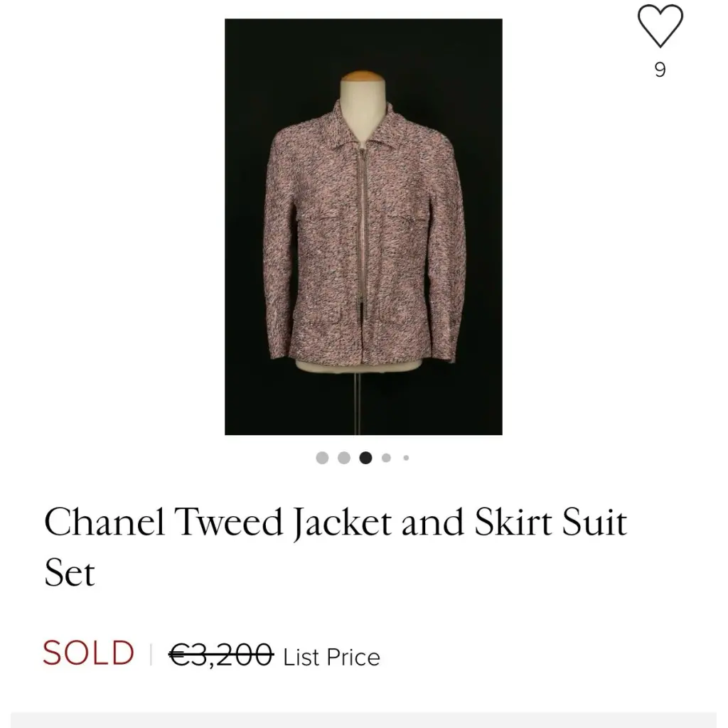Jump to the fourth carousel dot
Screen dimensions: 728x728
tap(386, 458)
